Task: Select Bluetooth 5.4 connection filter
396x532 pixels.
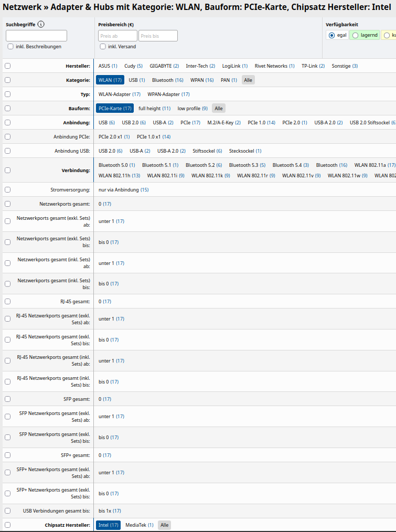Action: click(x=291, y=165)
